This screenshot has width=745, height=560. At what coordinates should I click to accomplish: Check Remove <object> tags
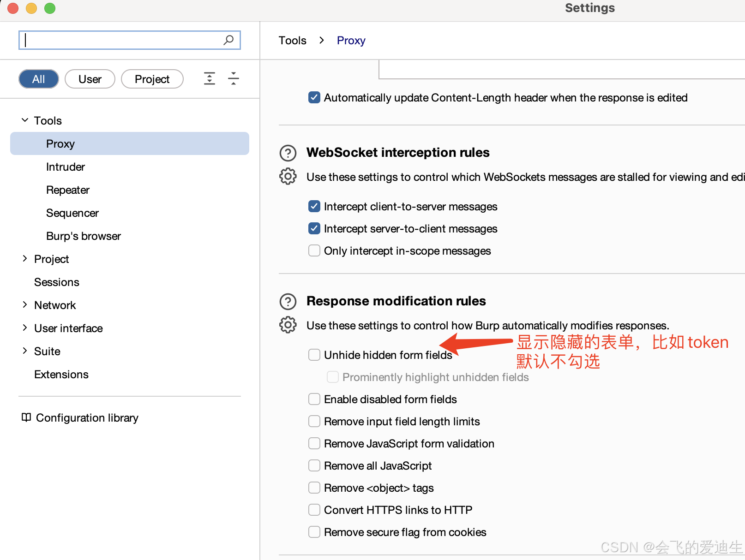pyautogui.click(x=314, y=488)
